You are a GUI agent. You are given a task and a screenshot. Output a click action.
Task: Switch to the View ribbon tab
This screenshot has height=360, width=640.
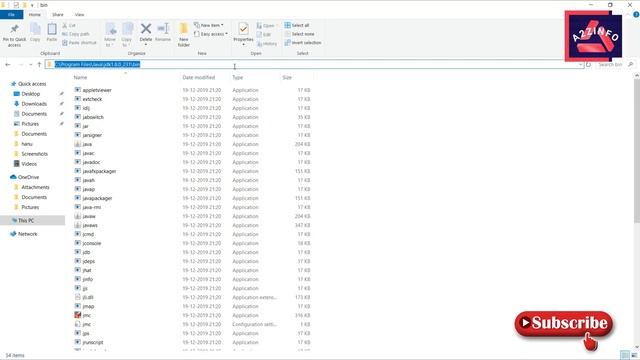[x=79, y=15]
